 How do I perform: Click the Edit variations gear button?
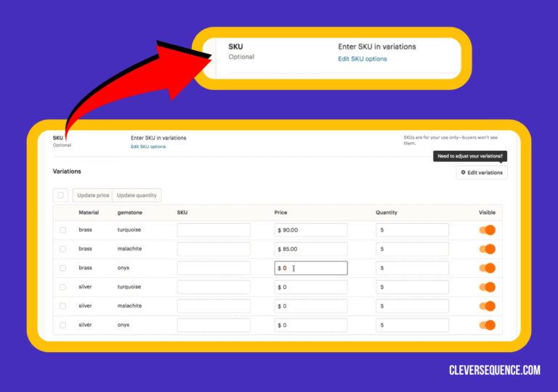point(482,173)
